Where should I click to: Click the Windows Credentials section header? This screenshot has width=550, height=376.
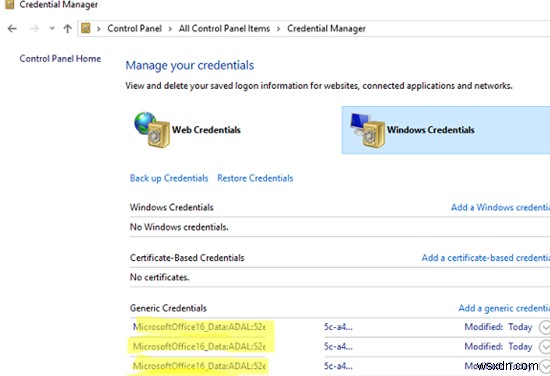point(172,207)
